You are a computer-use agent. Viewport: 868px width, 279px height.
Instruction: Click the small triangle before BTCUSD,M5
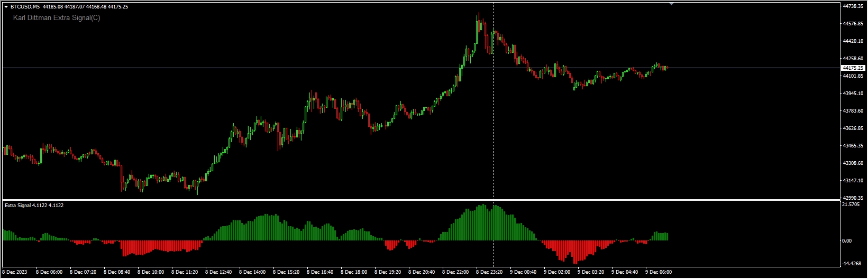coord(6,7)
